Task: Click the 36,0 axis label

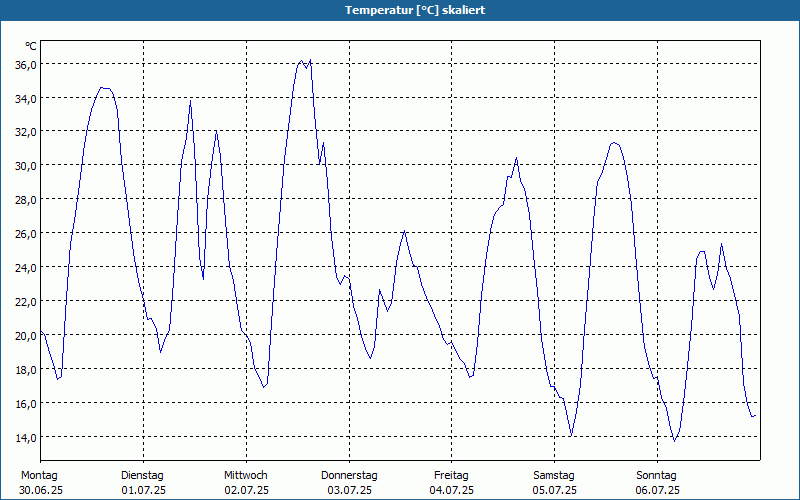Action: [25, 65]
